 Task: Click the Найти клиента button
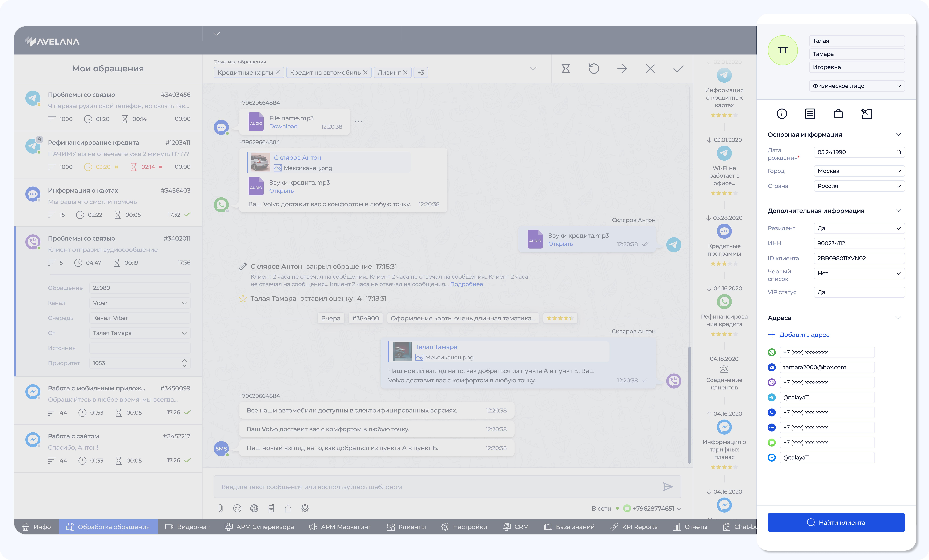(836, 522)
